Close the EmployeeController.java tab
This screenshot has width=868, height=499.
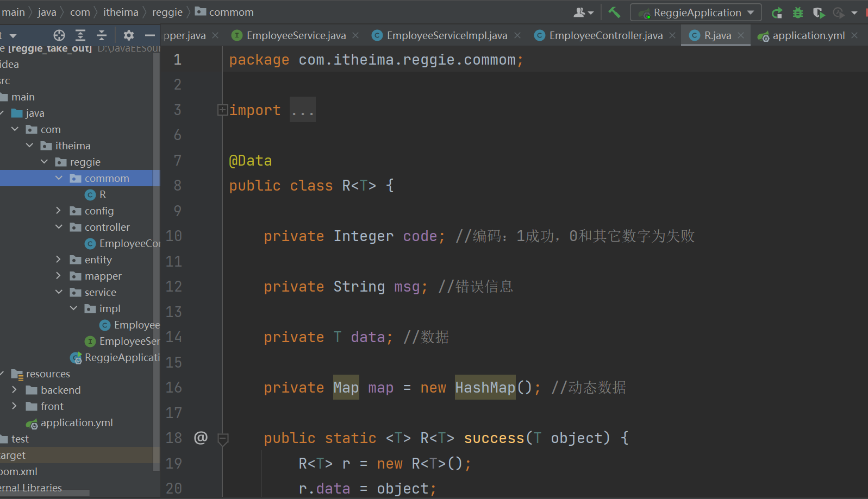[672, 35]
